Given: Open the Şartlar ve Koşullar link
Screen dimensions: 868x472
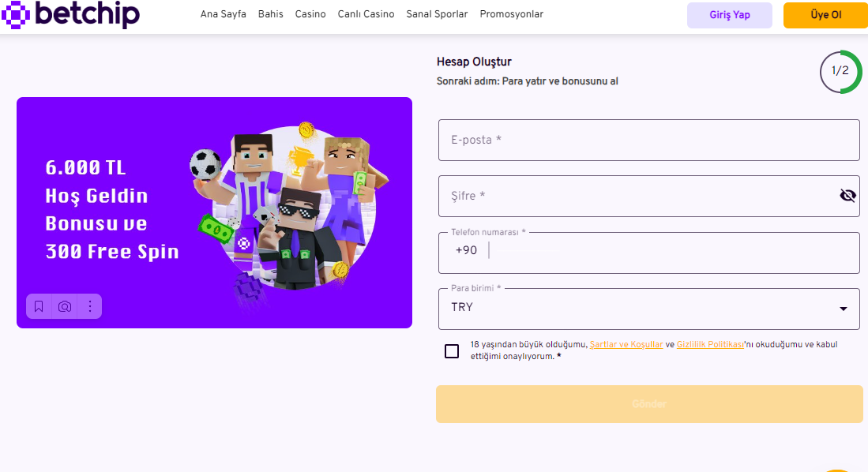Looking at the screenshot, I should [x=626, y=344].
